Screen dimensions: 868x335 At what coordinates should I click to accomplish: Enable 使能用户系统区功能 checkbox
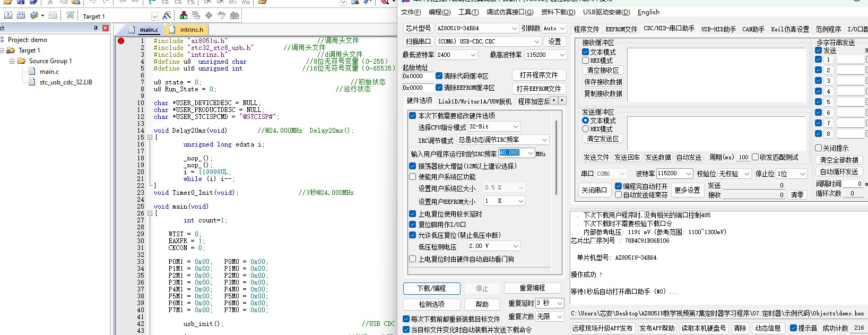coord(413,177)
